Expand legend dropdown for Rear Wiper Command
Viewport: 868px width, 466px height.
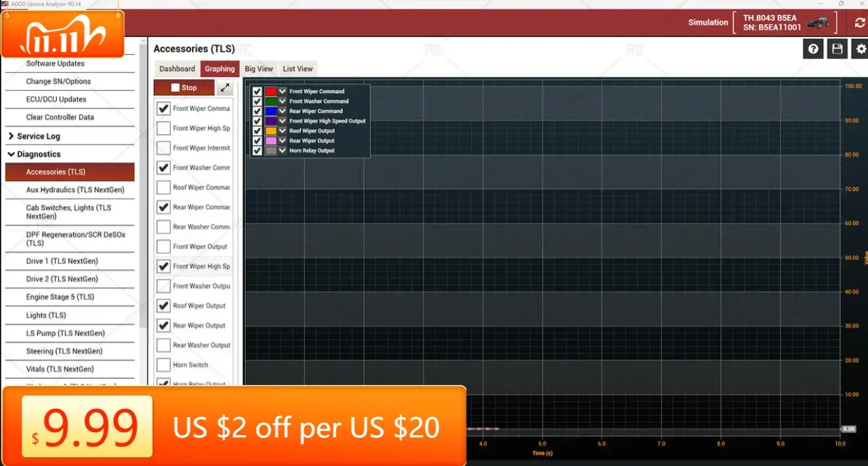(x=282, y=111)
